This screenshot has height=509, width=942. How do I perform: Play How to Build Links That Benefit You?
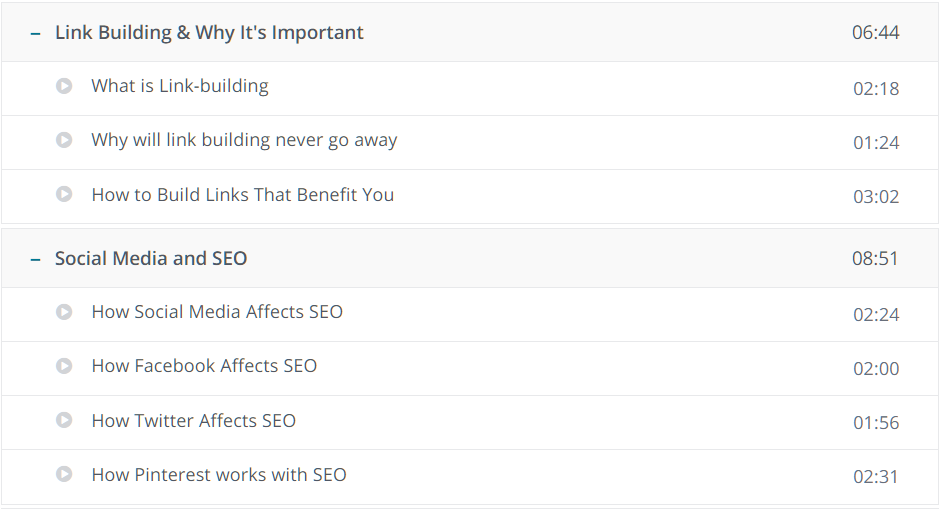[x=64, y=194]
